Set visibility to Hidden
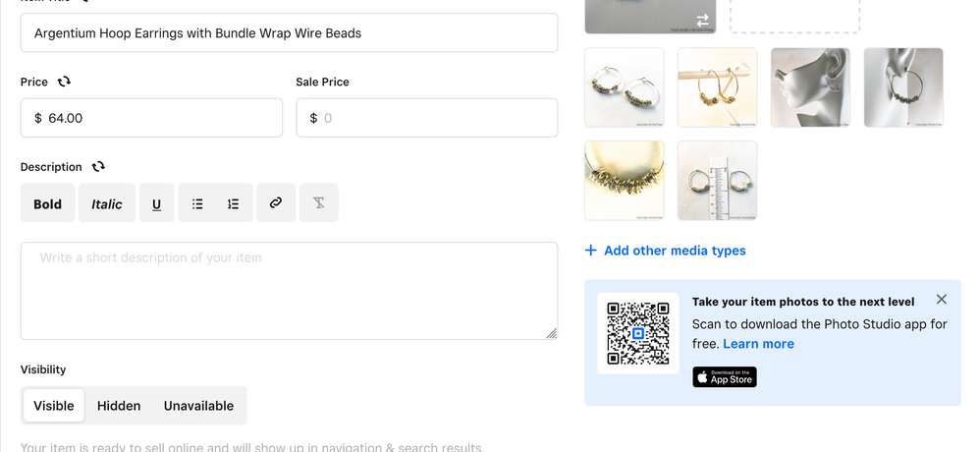 (x=119, y=406)
